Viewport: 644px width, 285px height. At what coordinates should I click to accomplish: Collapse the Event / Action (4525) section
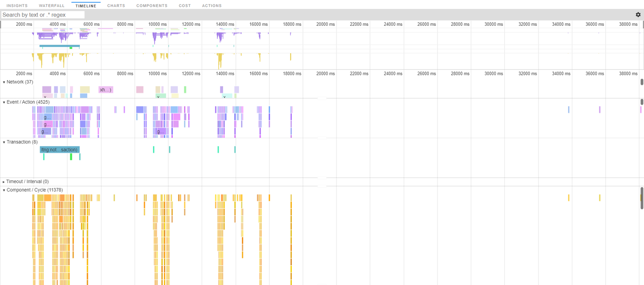4,102
